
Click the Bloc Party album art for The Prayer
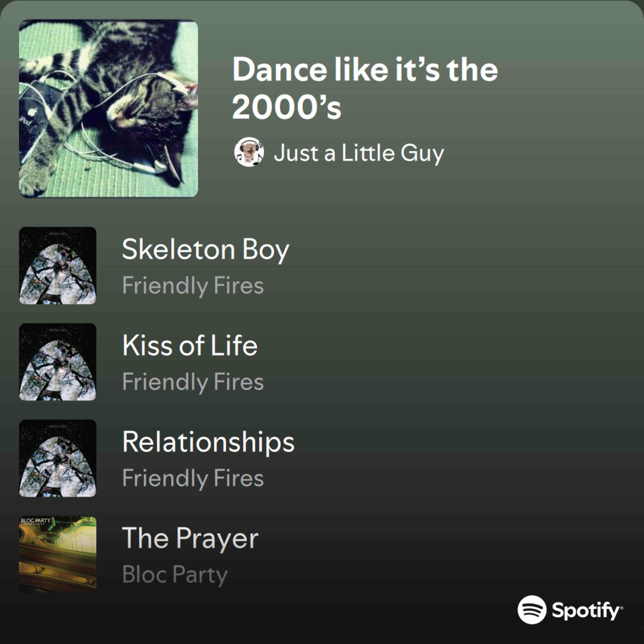pyautogui.click(x=58, y=555)
